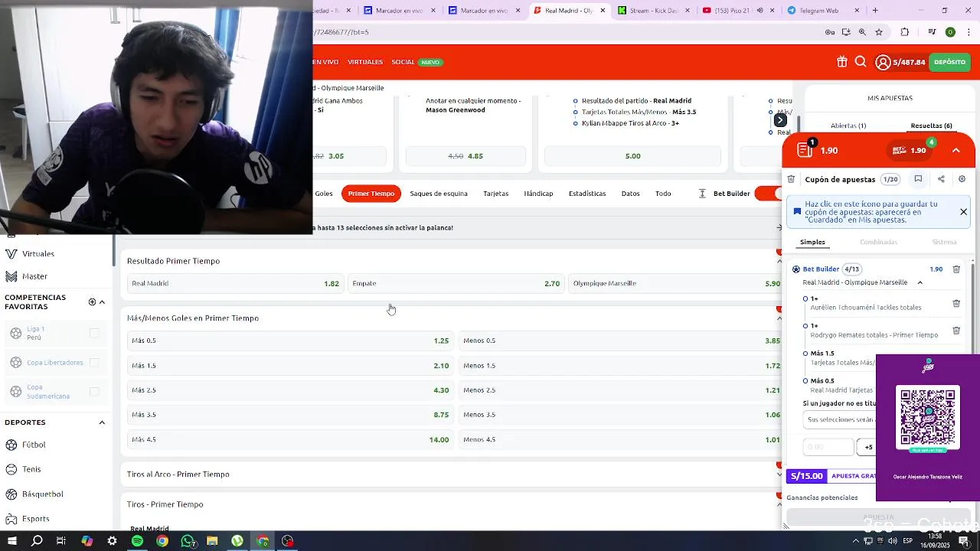
Task: Switch to the Simples tab
Action: coord(812,242)
